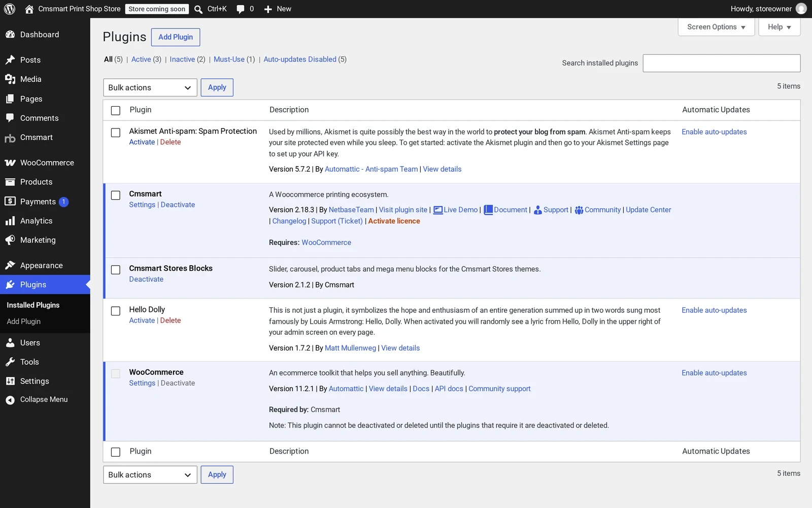Focus the Search installed plugins field

coord(722,63)
